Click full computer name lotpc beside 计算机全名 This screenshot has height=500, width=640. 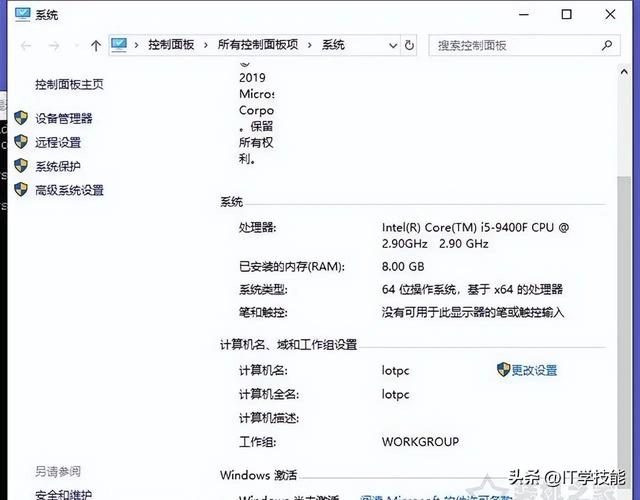pos(396,394)
